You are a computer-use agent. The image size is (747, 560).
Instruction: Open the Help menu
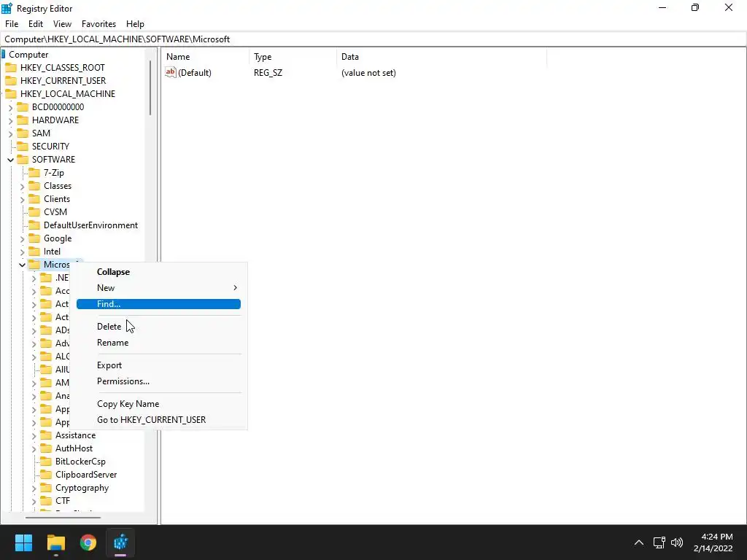(135, 24)
